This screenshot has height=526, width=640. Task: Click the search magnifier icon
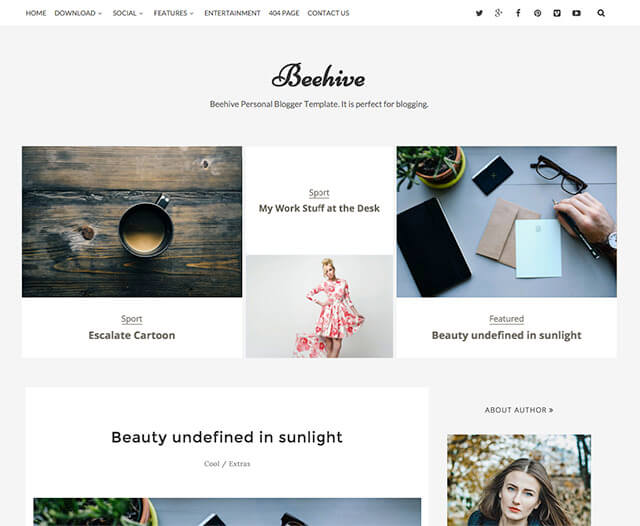601,13
